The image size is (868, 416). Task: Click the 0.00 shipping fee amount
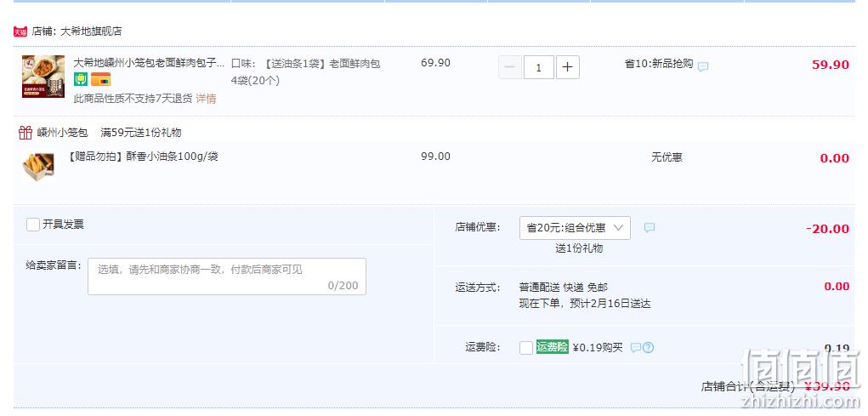(x=837, y=287)
